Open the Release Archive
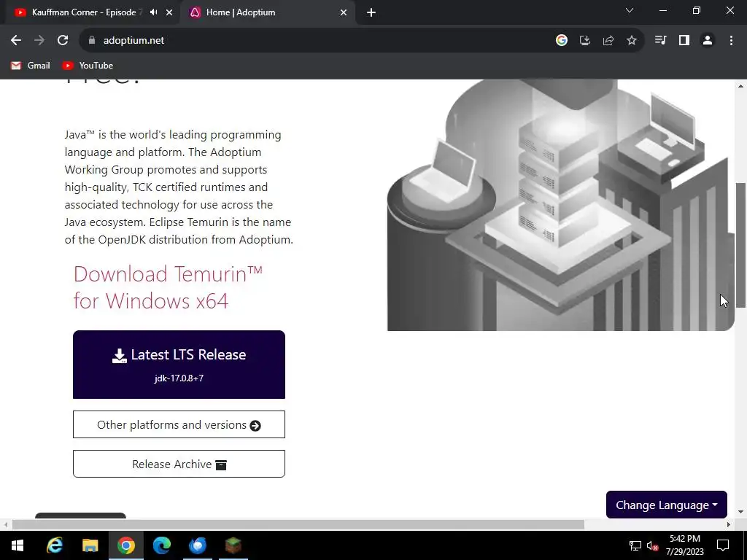This screenshot has height=560, width=747. pos(179,464)
